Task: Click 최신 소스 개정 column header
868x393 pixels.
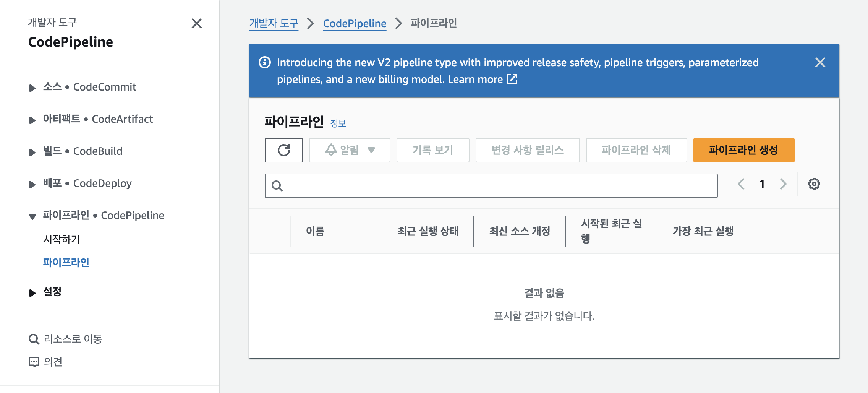Action: [520, 231]
